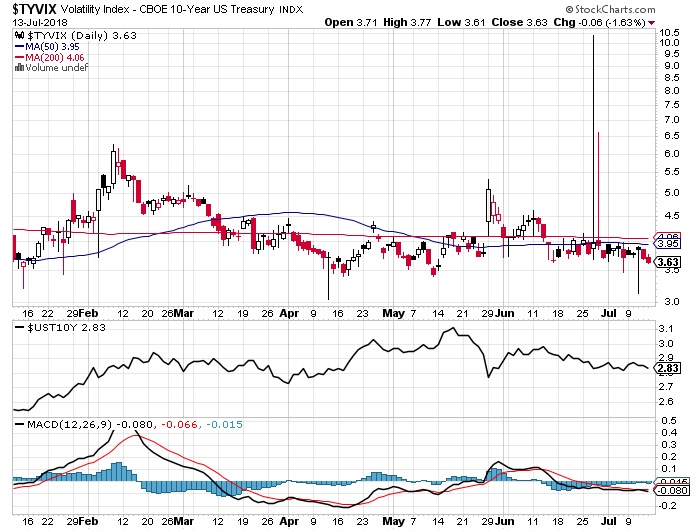Click the Jul label under the price panel
Screen dimensions: 697x532
tap(609, 313)
